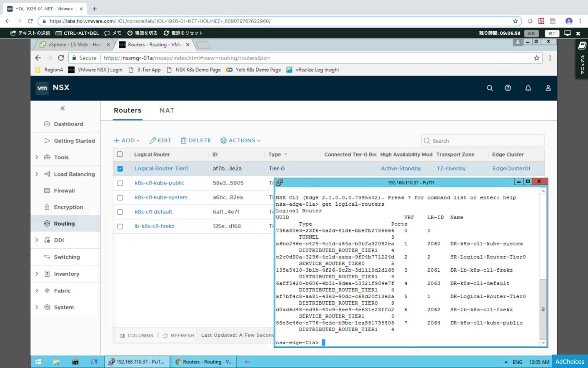The width and height of the screenshot is (588, 368).
Task: Check the k8s-cl1-kube-system row checkbox
Action: tap(120, 197)
